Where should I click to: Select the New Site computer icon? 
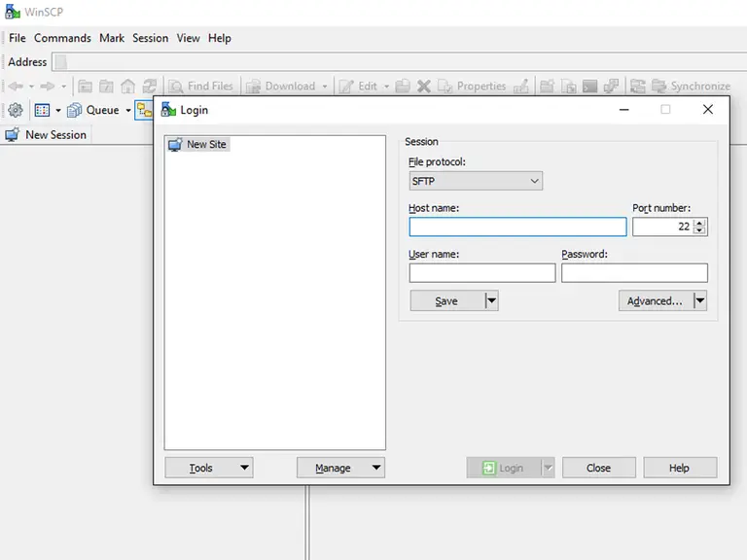click(x=175, y=144)
